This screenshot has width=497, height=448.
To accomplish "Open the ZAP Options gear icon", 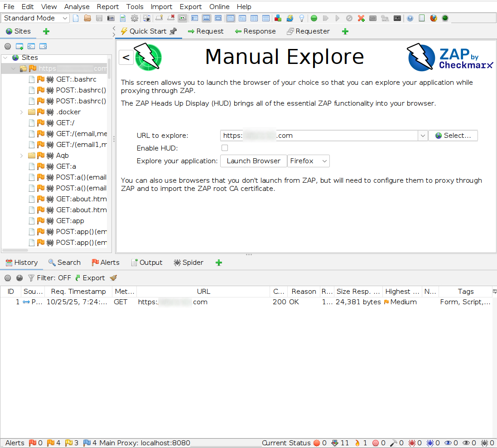I will 135,18.
